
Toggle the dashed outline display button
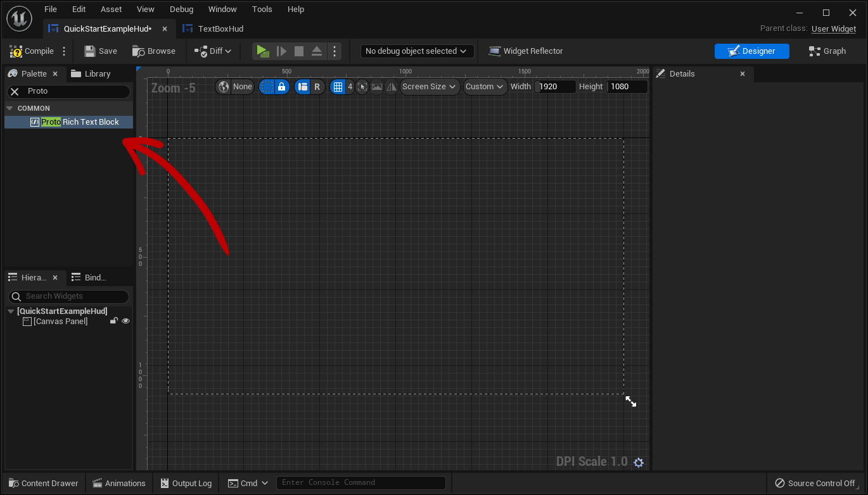[x=267, y=87]
